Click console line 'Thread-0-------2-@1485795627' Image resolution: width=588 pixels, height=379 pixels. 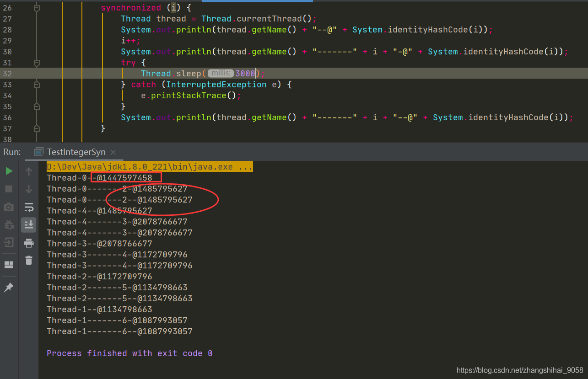pyautogui.click(x=117, y=189)
